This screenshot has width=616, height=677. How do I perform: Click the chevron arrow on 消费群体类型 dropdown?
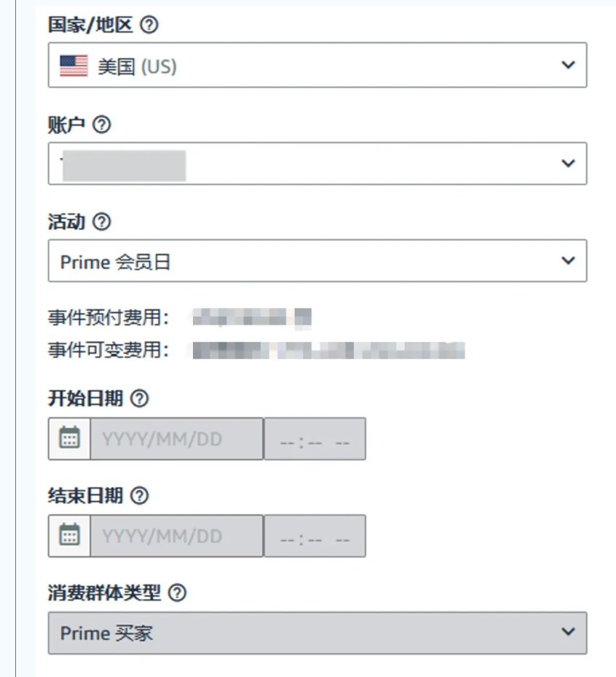click(568, 632)
